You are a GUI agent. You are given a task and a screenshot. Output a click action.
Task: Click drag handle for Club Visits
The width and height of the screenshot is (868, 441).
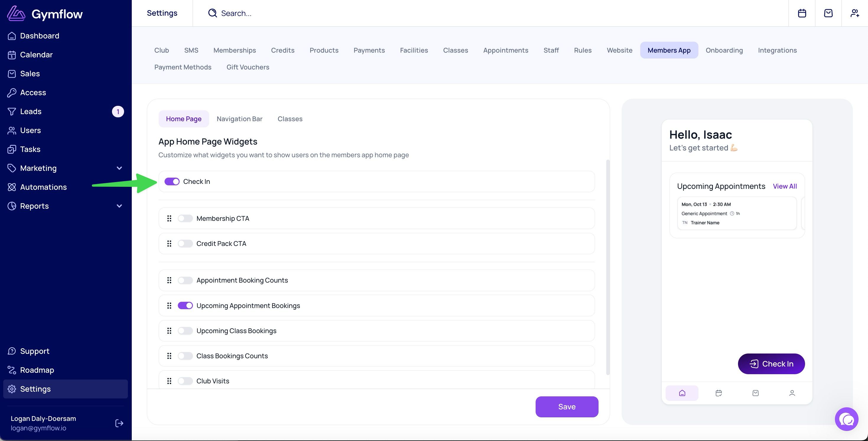click(169, 381)
